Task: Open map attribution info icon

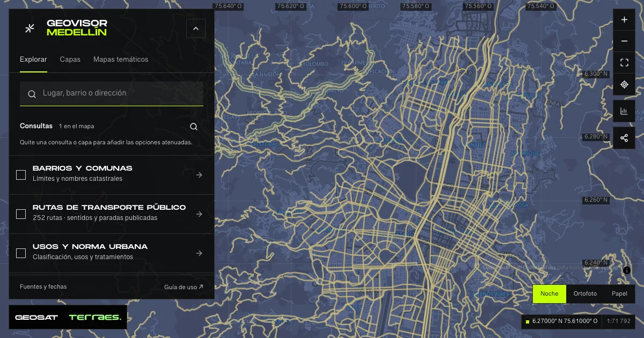Action: [x=627, y=270]
